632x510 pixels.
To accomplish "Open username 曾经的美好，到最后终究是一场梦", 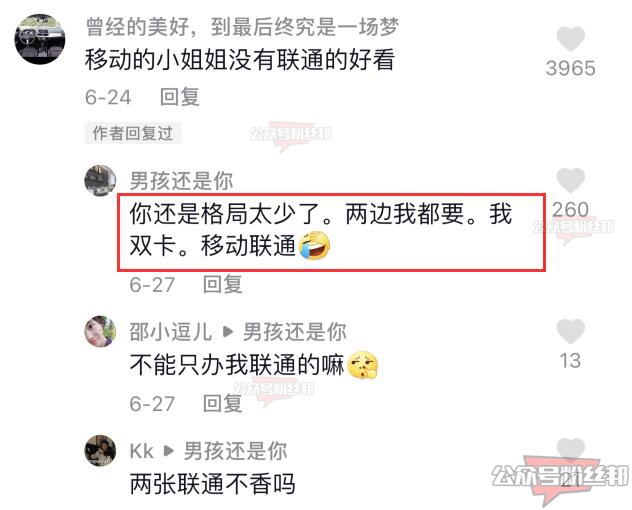I will pyautogui.click(x=242, y=27).
